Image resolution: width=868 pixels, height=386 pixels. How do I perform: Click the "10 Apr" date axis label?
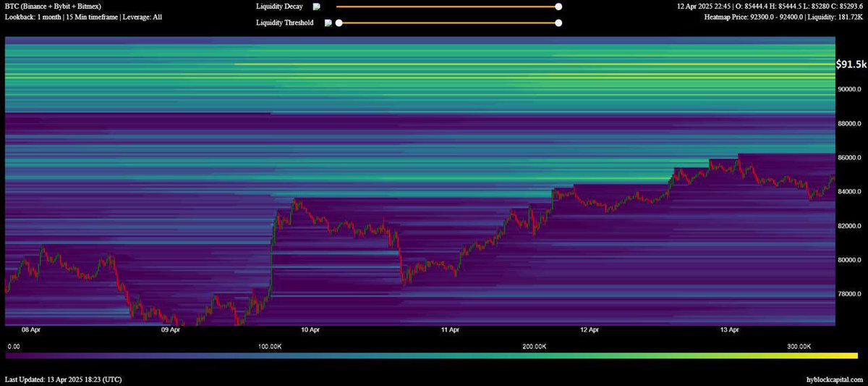[310, 330]
